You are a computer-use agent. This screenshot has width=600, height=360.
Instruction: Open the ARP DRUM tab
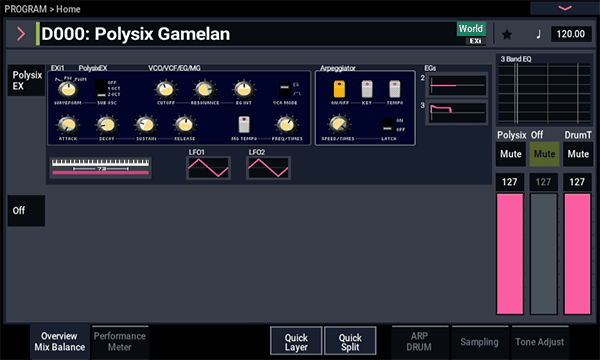[x=419, y=342]
